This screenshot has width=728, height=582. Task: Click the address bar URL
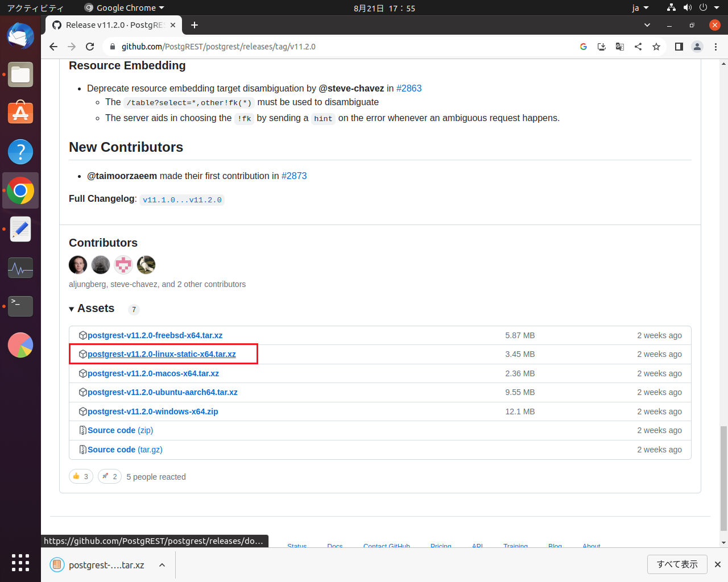(x=218, y=47)
